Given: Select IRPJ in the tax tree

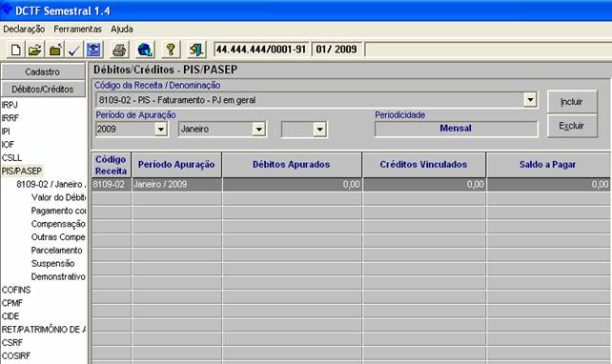Looking at the screenshot, I should tap(10, 105).
